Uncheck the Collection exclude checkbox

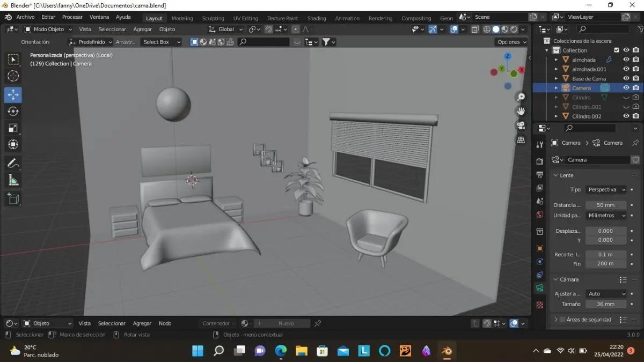(x=617, y=50)
